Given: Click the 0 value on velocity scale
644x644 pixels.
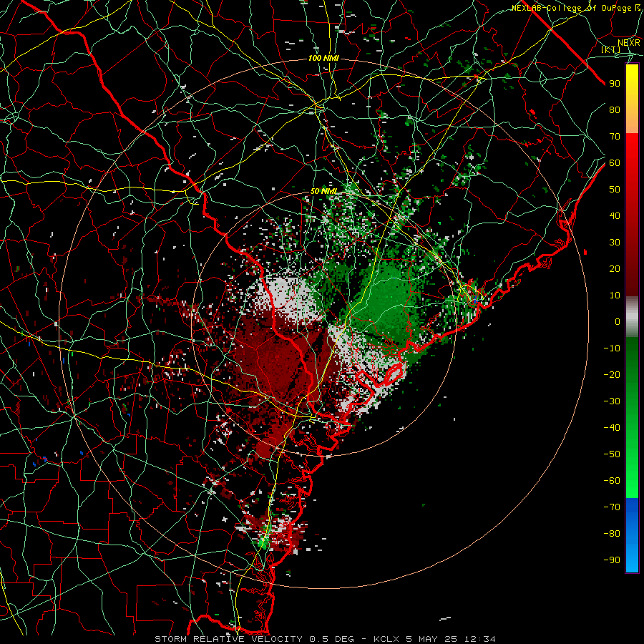Looking at the screenshot, I should pyautogui.click(x=618, y=322).
